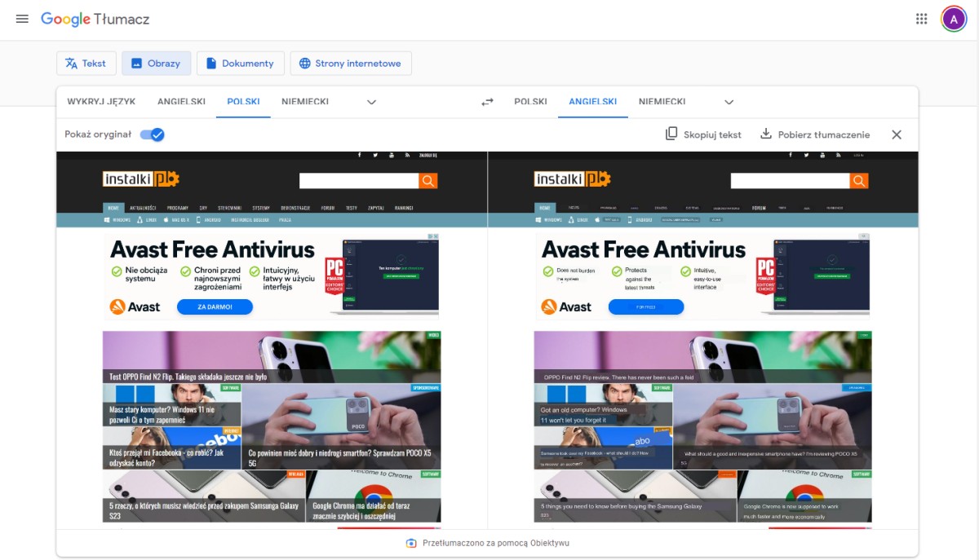The height and width of the screenshot is (560, 979).
Task: Click the Obiektyw lens icon in footer
Action: pos(411,543)
